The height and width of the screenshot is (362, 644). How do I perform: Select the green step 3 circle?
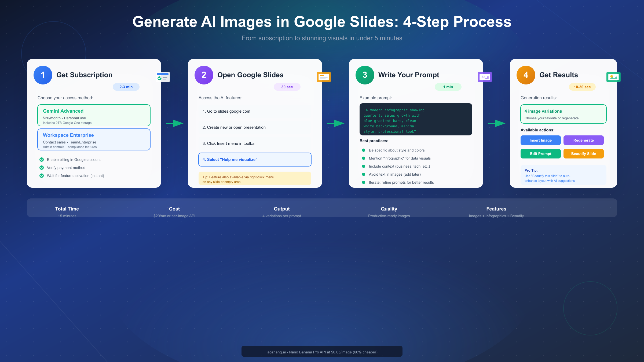[x=365, y=75]
